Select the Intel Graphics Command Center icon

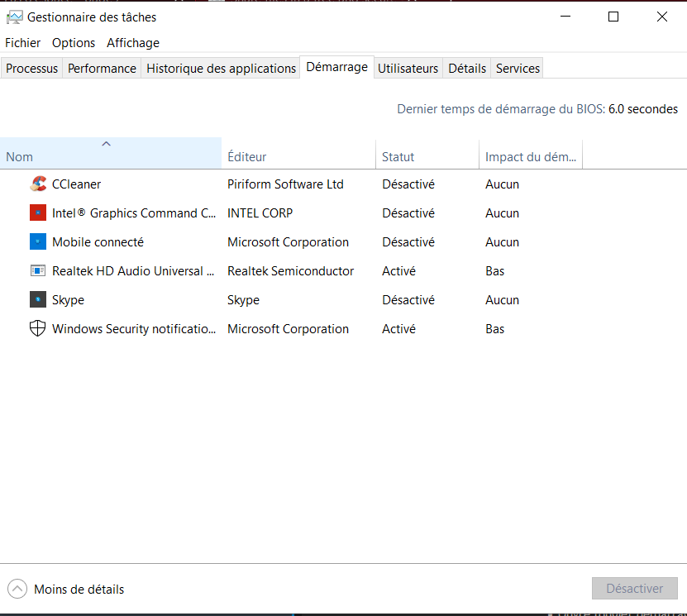[x=37, y=213]
